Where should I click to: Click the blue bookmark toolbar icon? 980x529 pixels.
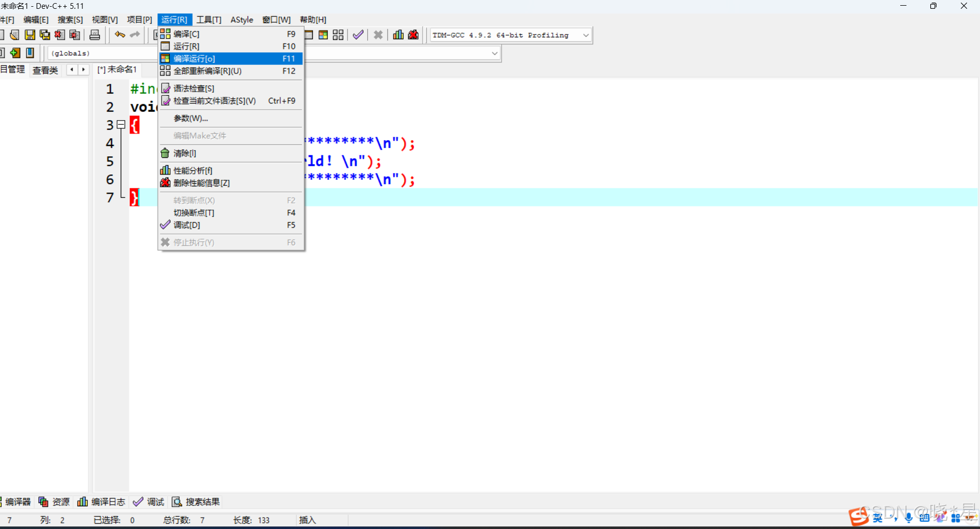pyautogui.click(x=30, y=53)
